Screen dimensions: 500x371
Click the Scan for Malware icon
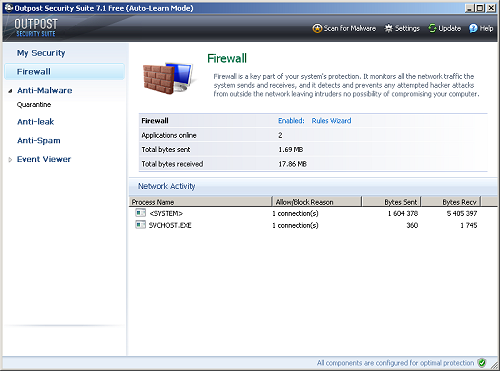click(x=317, y=28)
